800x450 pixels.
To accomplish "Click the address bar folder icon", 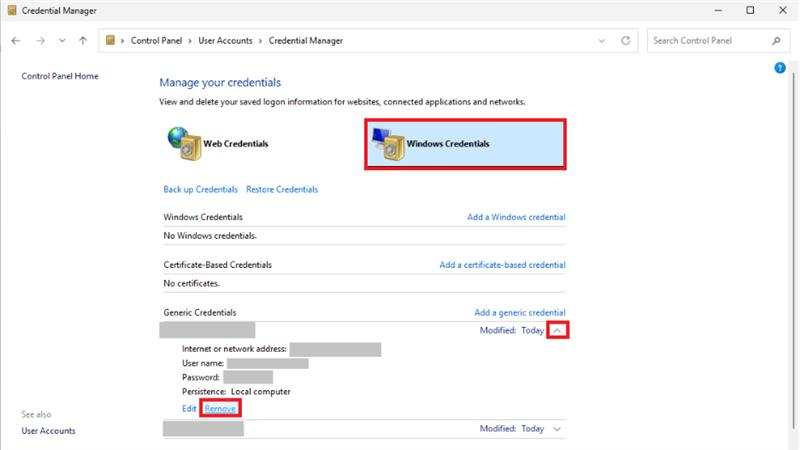I will point(110,40).
